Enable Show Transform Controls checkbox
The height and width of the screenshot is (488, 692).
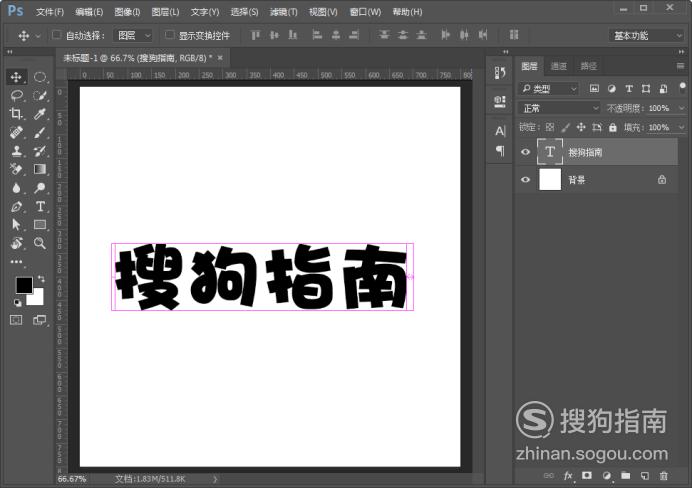(169, 34)
